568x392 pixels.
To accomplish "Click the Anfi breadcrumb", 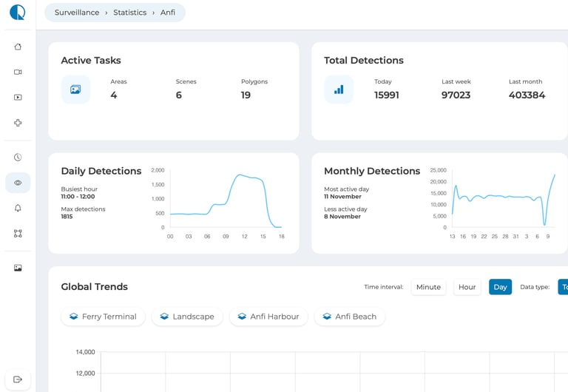I will [x=168, y=13].
